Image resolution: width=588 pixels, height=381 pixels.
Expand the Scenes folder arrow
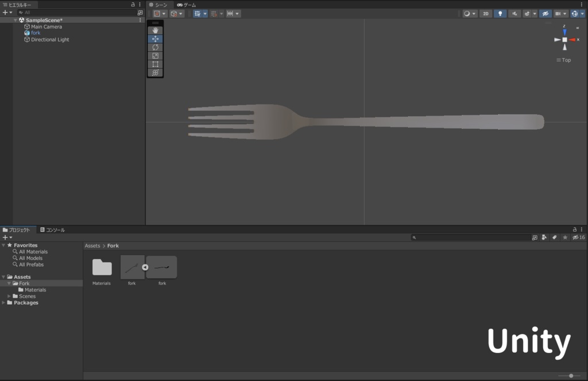(9, 296)
